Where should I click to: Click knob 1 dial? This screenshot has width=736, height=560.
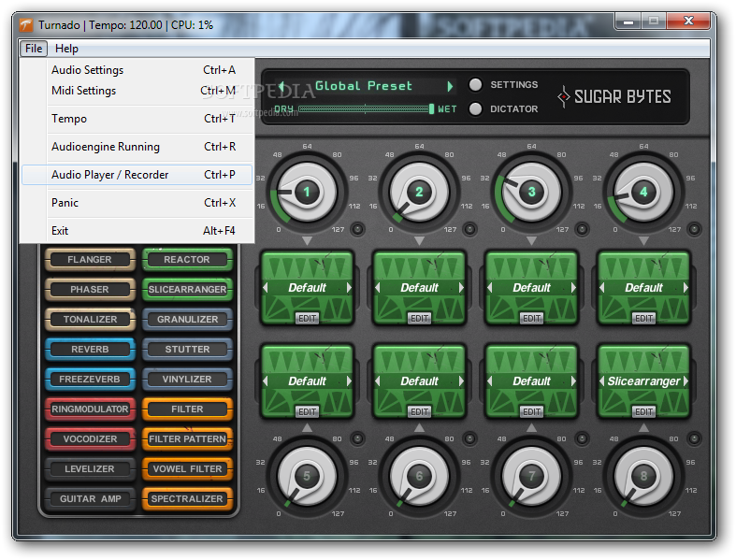point(307,192)
